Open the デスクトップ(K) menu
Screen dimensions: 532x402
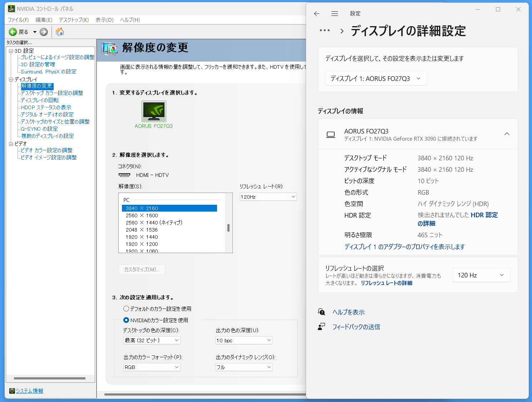(74, 20)
